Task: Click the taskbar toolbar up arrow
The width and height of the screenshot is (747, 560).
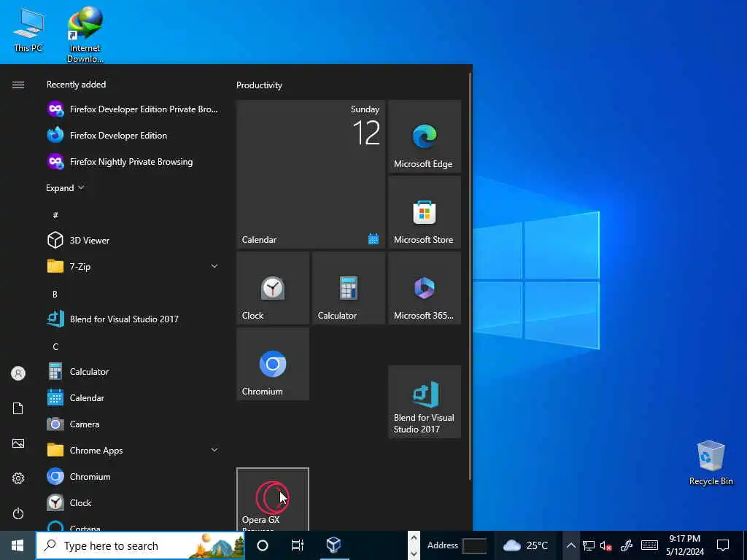Action: tap(414, 538)
